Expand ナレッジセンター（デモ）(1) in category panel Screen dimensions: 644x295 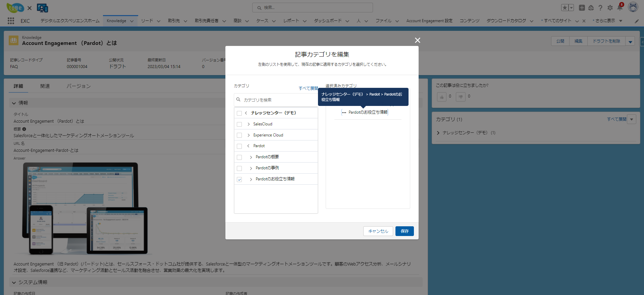point(438,133)
